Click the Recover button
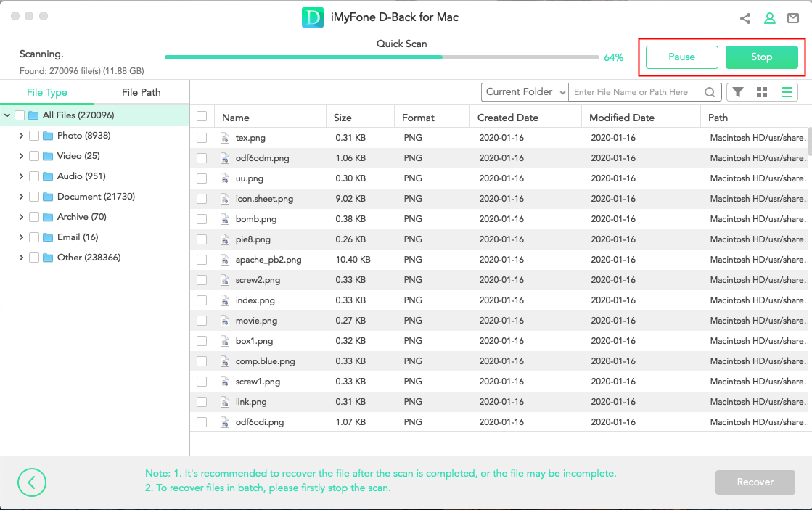This screenshot has height=510, width=812. coord(755,482)
